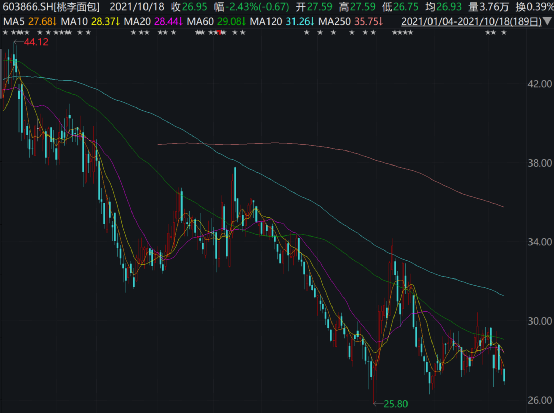This screenshot has height=413, width=554.
Task: Select the MA60 indicator label
Action: tap(200, 22)
